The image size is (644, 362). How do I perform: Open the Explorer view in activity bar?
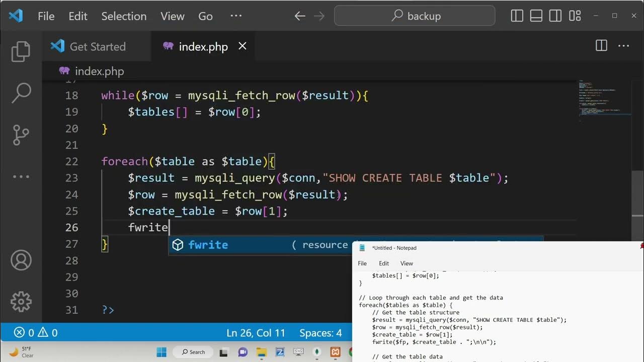point(21,51)
